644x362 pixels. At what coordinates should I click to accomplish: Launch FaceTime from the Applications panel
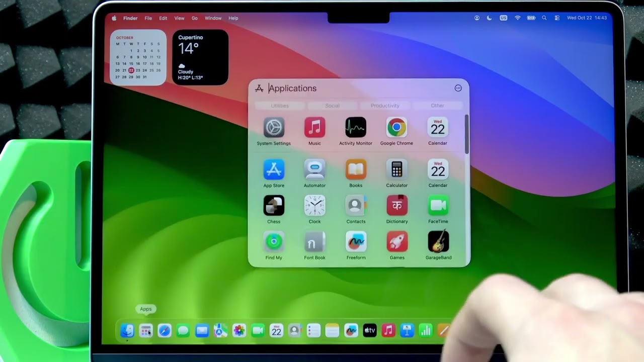coord(438,206)
